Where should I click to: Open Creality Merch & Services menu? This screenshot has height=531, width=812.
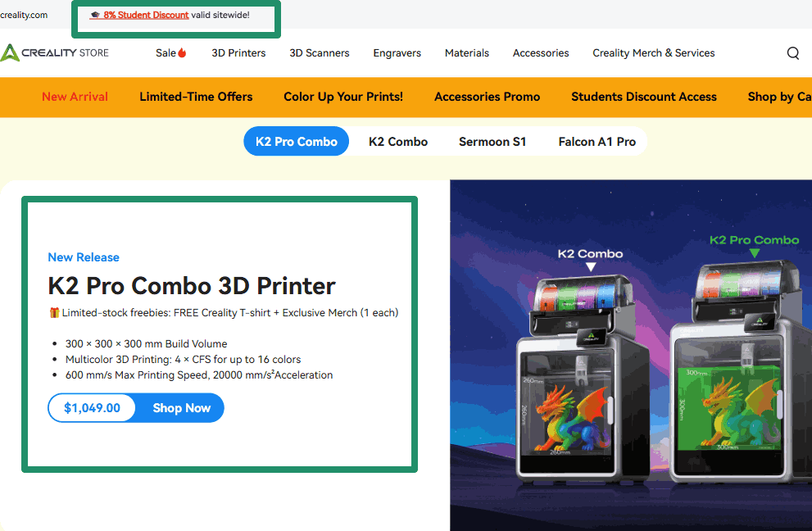point(654,52)
